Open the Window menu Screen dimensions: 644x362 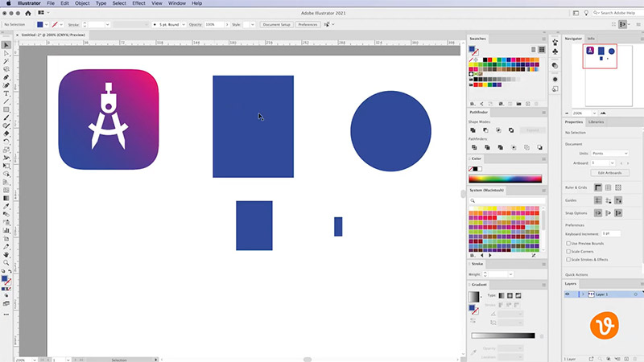click(x=177, y=3)
